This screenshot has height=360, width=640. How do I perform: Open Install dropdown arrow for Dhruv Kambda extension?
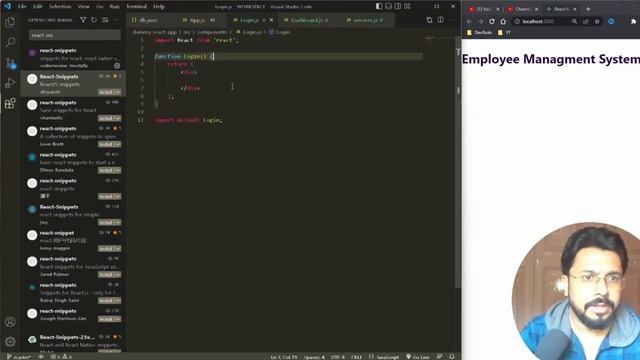point(118,170)
